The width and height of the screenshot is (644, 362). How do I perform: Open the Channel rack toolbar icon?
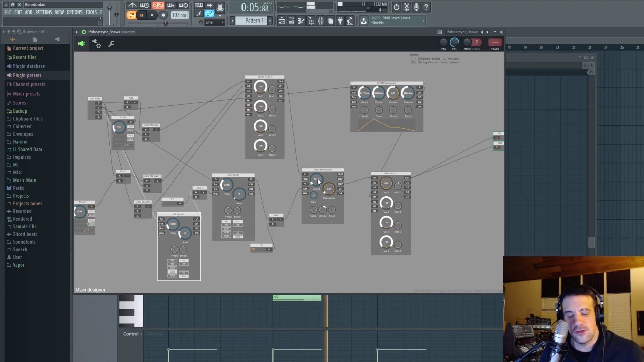(x=291, y=20)
